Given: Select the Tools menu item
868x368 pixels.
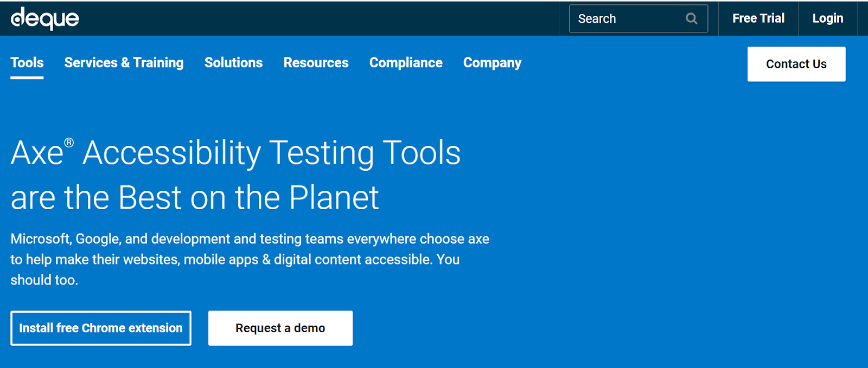Looking at the screenshot, I should click(x=27, y=63).
